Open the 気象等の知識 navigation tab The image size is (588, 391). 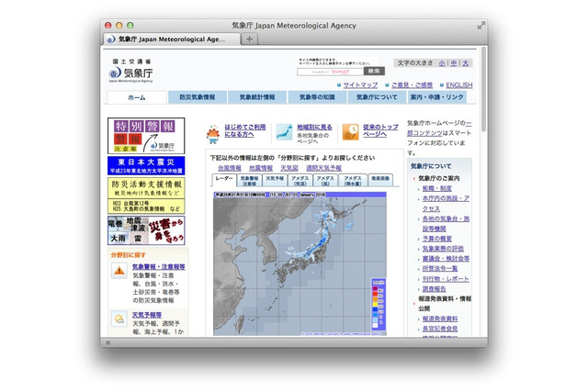click(317, 97)
